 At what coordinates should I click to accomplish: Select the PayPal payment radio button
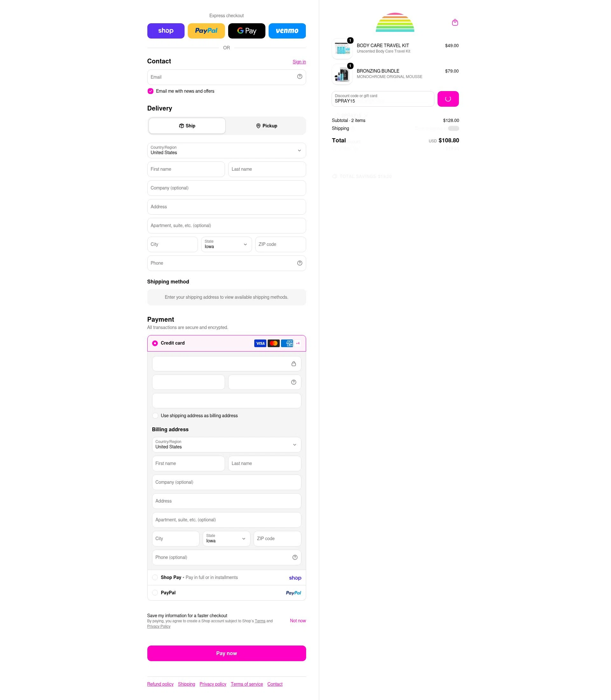coord(155,593)
